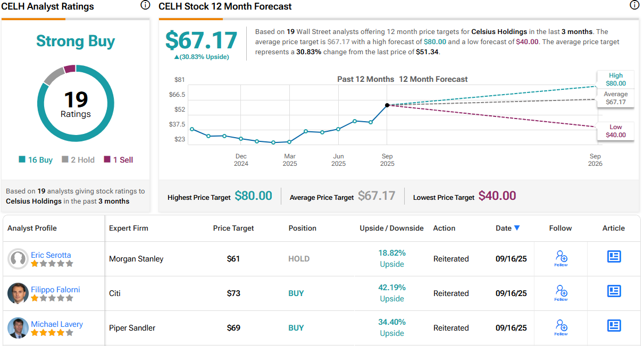
Task: Follow analyst Filippo Falorni
Action: coord(561,293)
